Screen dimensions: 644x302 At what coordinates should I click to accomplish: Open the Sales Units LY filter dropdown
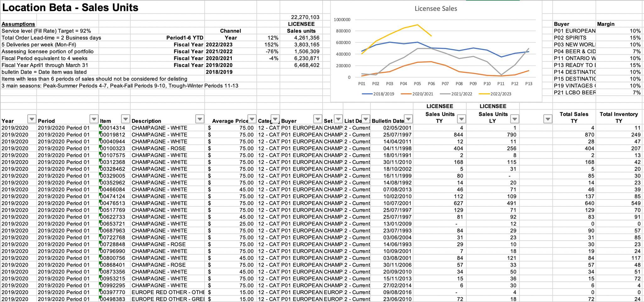(x=514, y=119)
